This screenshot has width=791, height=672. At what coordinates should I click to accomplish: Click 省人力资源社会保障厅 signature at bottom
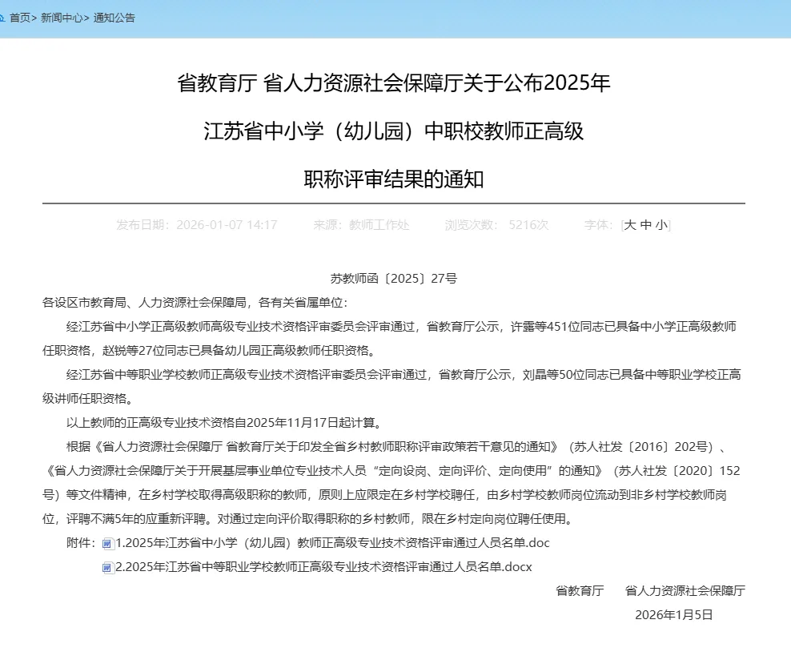(685, 591)
